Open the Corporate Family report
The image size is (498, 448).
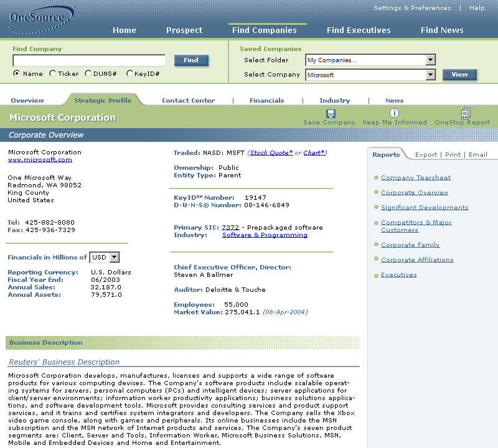(x=410, y=245)
